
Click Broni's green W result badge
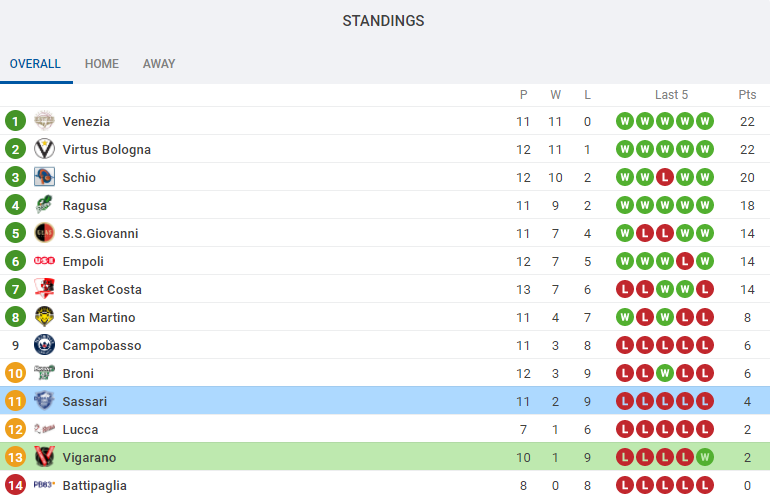point(665,374)
